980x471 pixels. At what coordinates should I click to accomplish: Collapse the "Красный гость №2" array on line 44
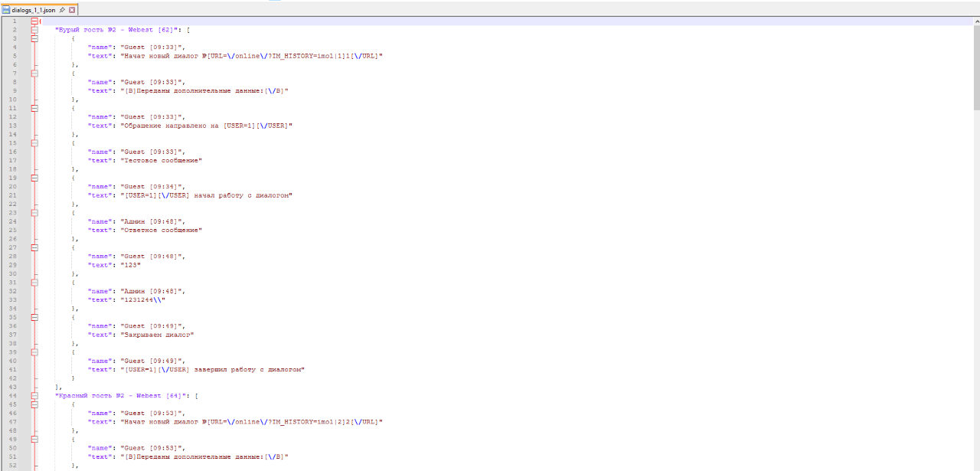pyautogui.click(x=34, y=396)
